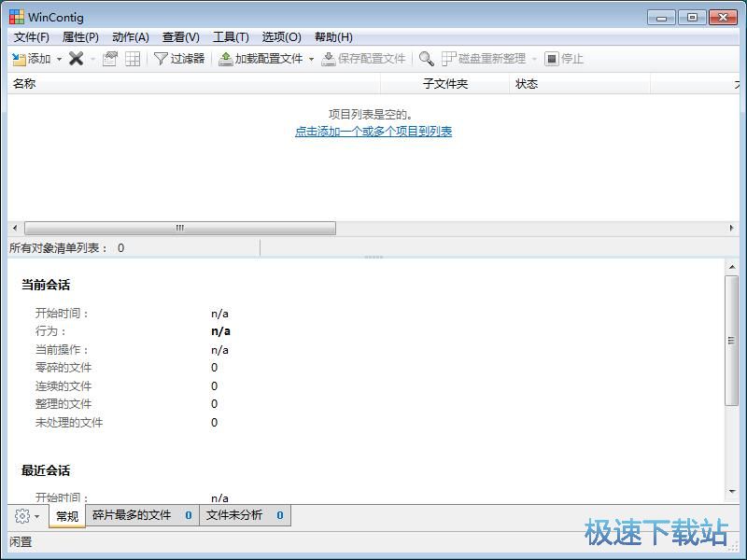Switch to the 碎片最多的文件 tab
Screen dimensions: 747x560
[140, 515]
